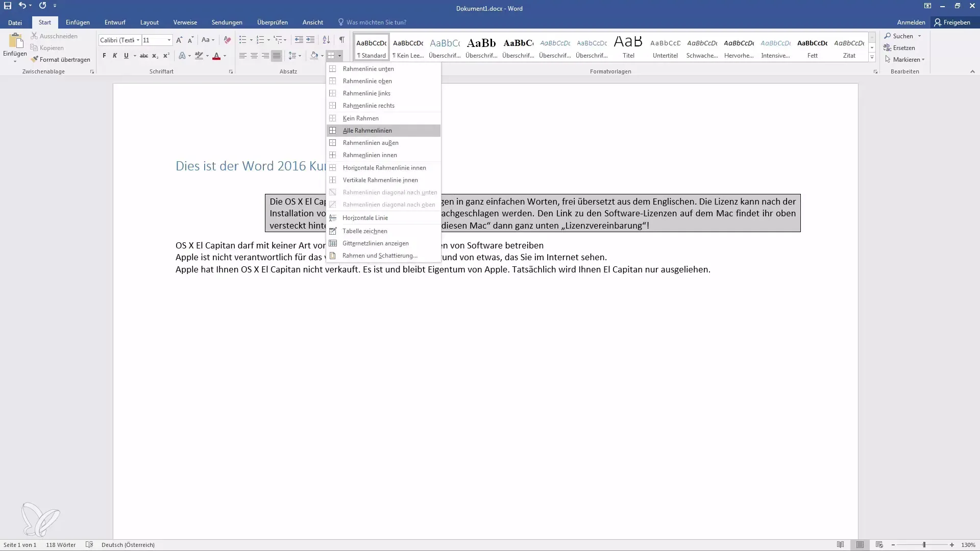Increase font size with the A-up icon

tap(179, 40)
